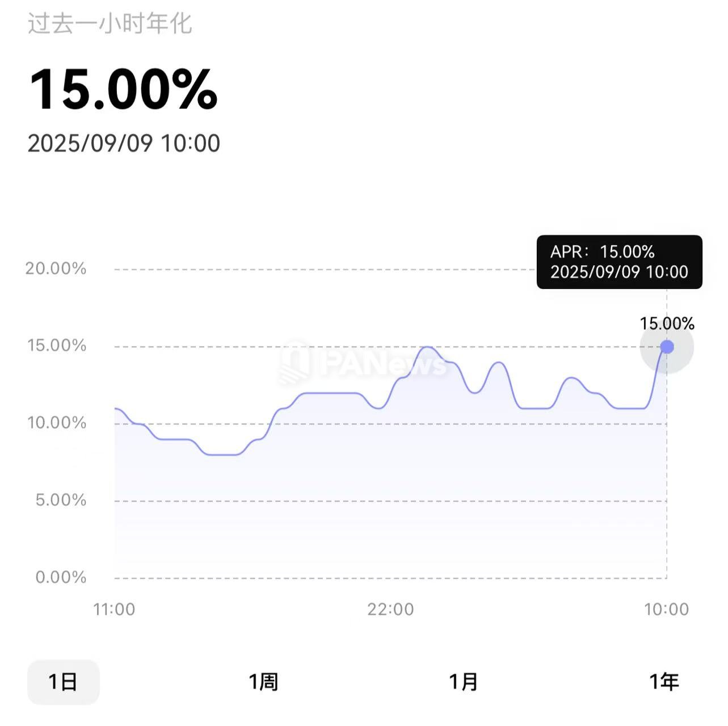Click the black APR tooltip box
This screenshot has height=726, width=728.
[x=619, y=262]
